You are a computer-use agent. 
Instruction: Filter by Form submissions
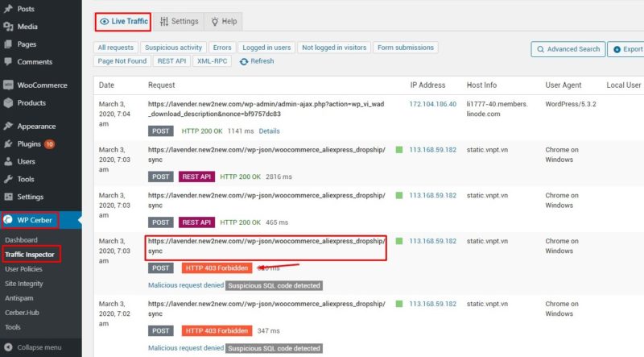(406, 48)
